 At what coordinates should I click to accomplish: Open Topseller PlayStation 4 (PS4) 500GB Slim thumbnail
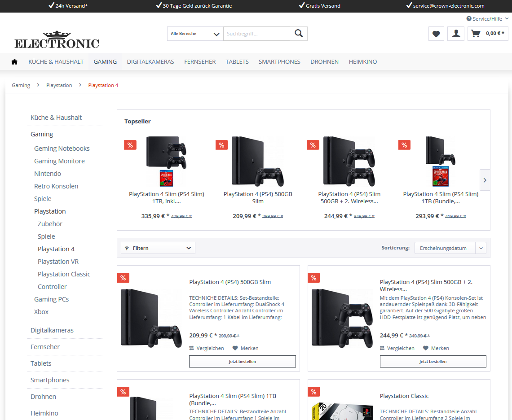[x=258, y=162]
